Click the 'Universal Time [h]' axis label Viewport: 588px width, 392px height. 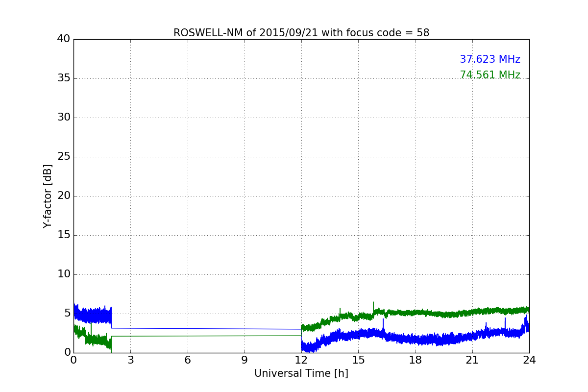301,373
